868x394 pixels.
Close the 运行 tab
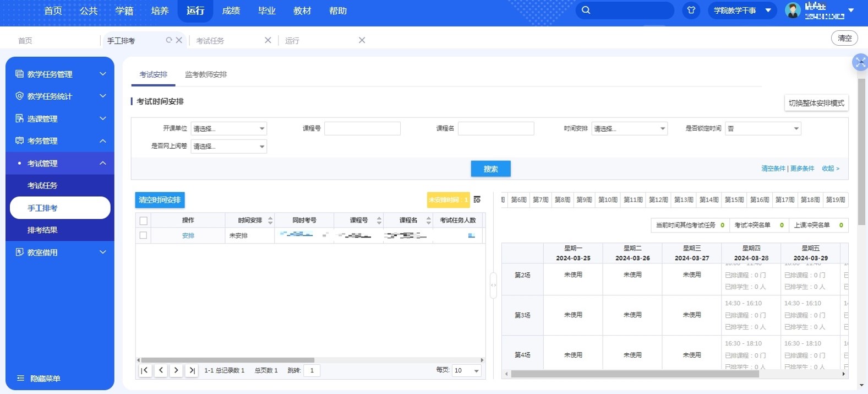(x=362, y=40)
